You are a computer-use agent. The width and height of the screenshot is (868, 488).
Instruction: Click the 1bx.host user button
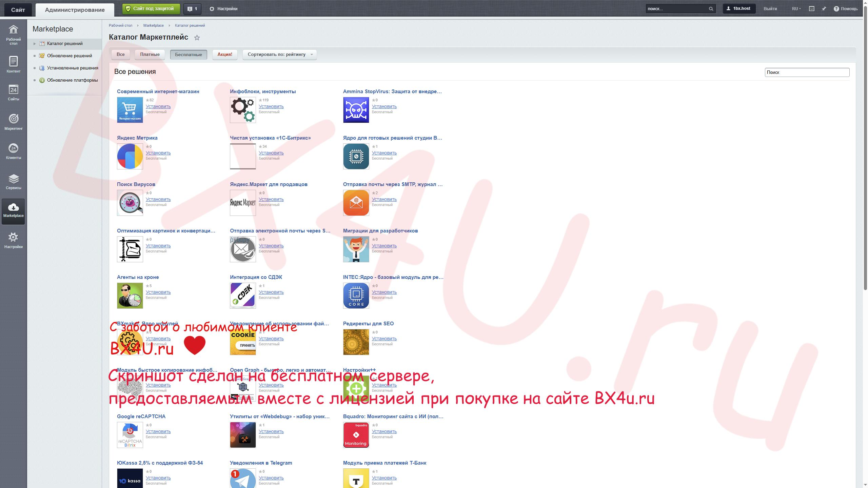point(739,9)
